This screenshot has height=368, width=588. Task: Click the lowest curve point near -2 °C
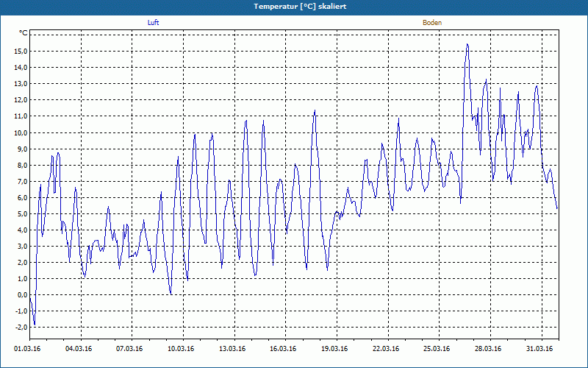click(35, 325)
